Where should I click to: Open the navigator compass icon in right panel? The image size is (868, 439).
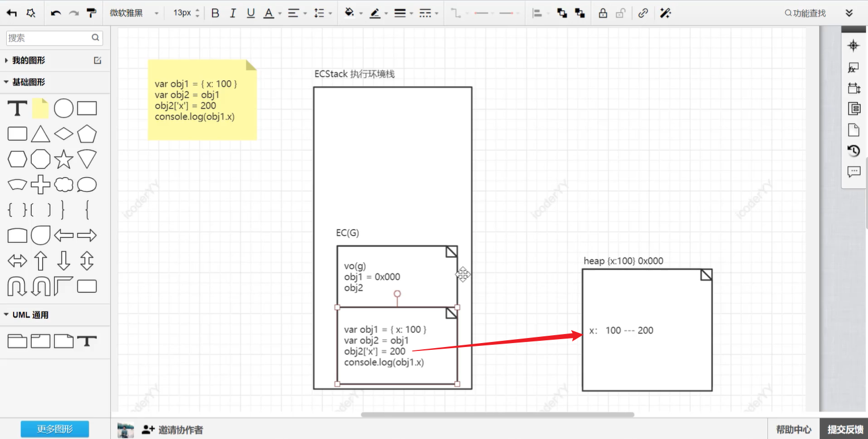853,45
